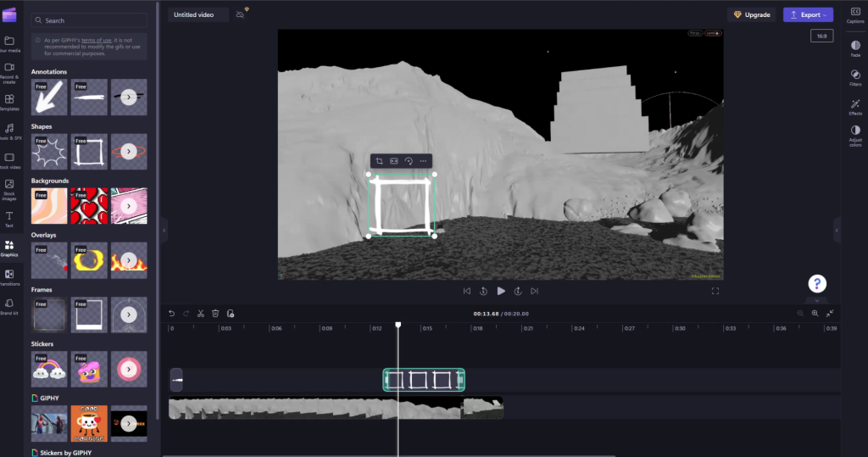Image resolution: width=868 pixels, height=457 pixels.
Task: Select the starburst shape thumbnail
Action: pyautogui.click(x=49, y=151)
